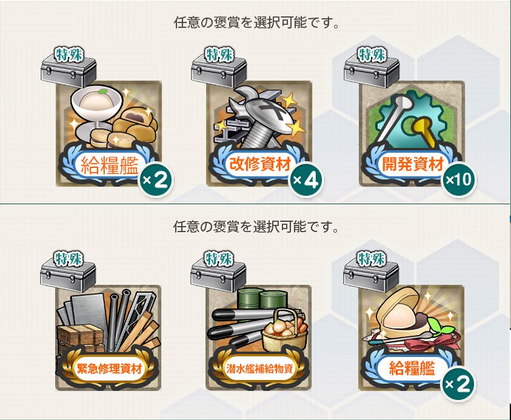The width and height of the screenshot is (511, 420).
Task: Click ×2 badge on the ice cream bowl card
Action: [x=156, y=180]
